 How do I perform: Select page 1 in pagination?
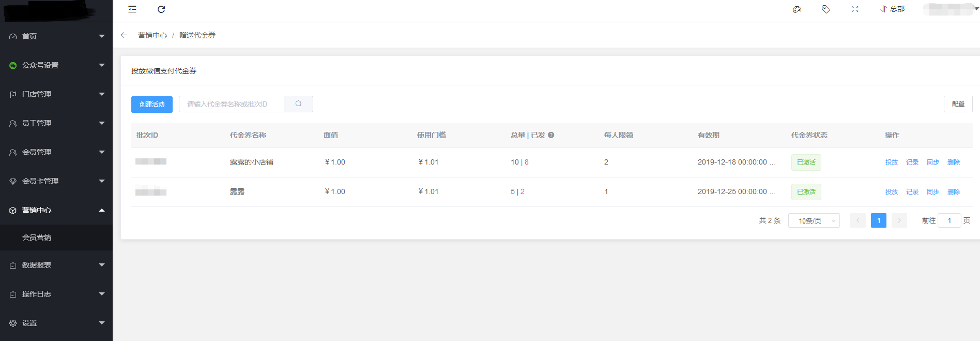[x=879, y=220]
